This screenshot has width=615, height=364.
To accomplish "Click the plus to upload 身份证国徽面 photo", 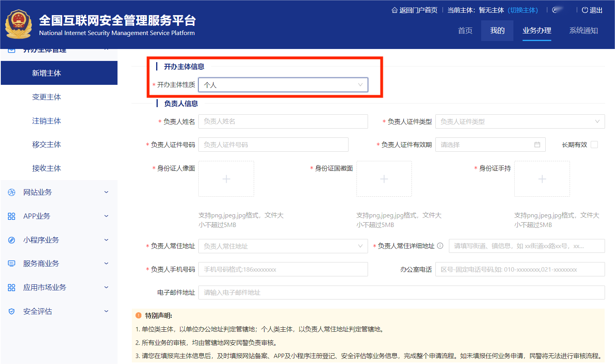I will coord(384,179).
